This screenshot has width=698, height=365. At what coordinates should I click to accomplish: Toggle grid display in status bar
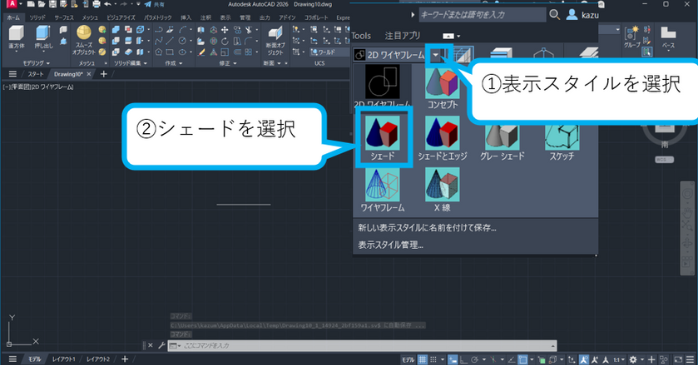tap(422, 359)
